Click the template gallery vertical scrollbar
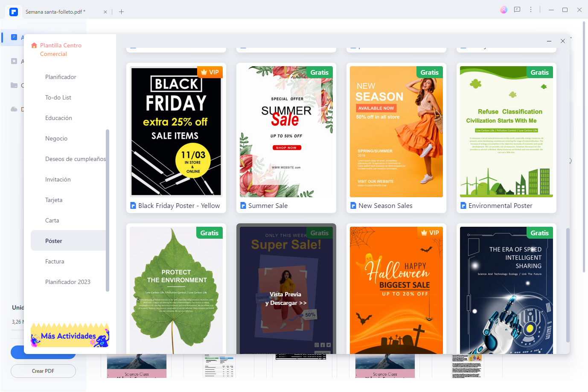Viewport: 588px width, 392px height. tap(568, 285)
